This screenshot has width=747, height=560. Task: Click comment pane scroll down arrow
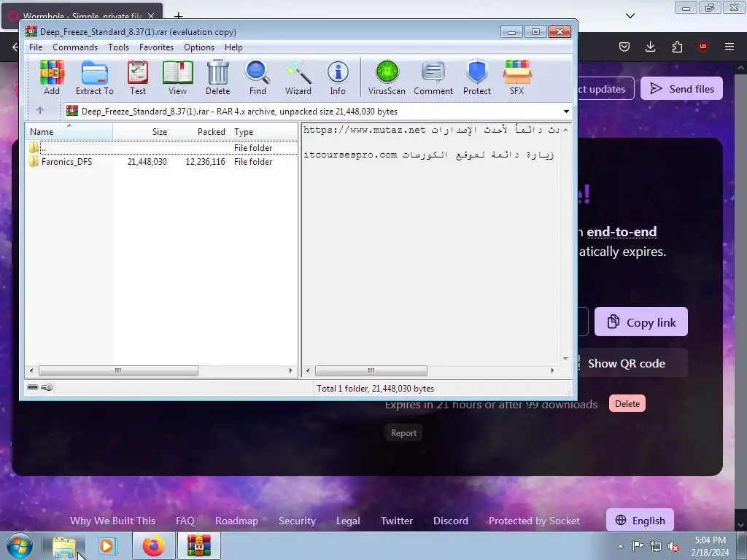tap(565, 359)
